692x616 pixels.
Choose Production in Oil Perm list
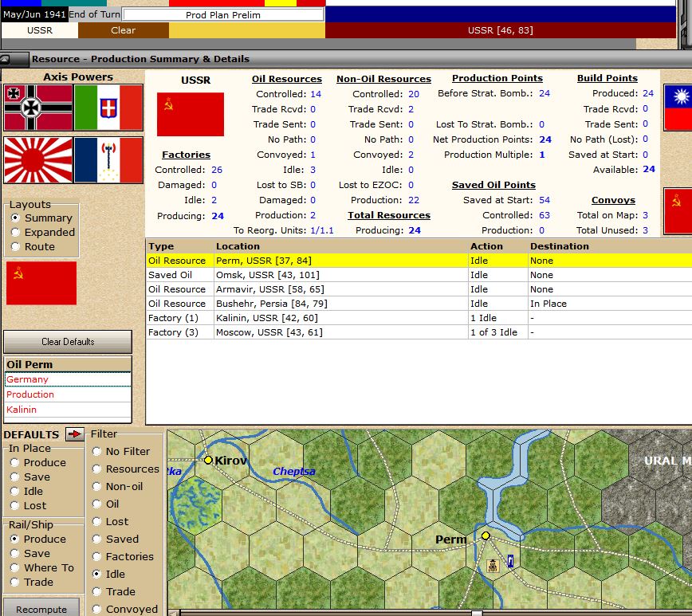[x=68, y=394]
